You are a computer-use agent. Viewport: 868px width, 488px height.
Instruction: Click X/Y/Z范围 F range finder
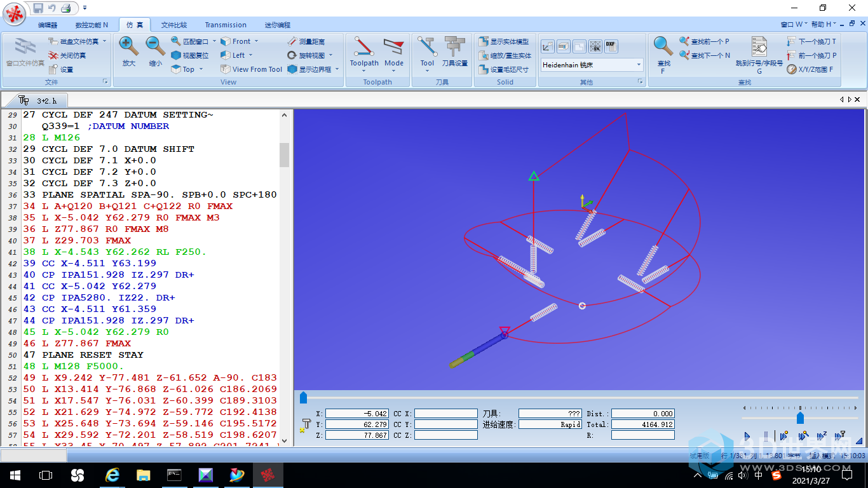coord(810,69)
